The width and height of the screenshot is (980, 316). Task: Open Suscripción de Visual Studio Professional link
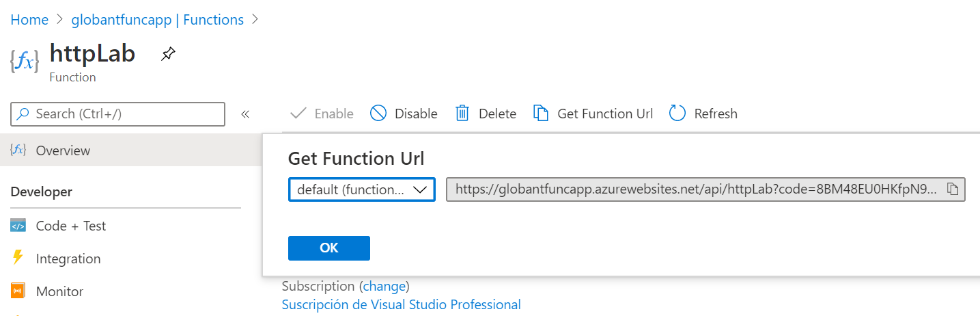pyautogui.click(x=401, y=304)
